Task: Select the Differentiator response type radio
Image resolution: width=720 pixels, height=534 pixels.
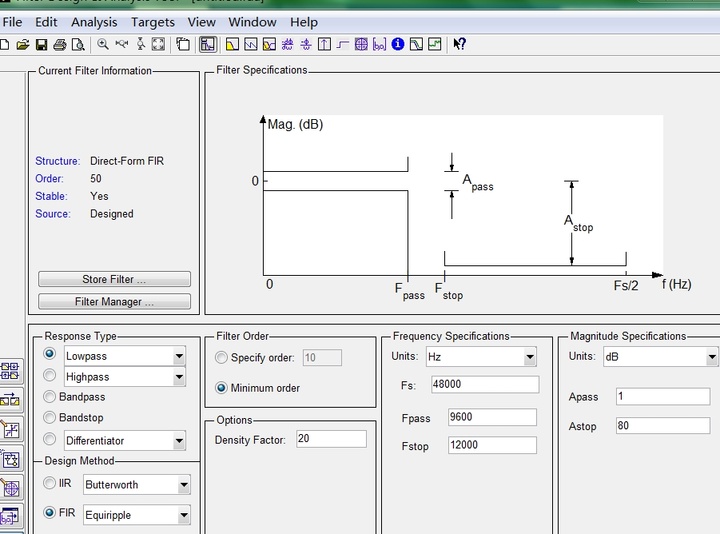Action: tap(50, 439)
